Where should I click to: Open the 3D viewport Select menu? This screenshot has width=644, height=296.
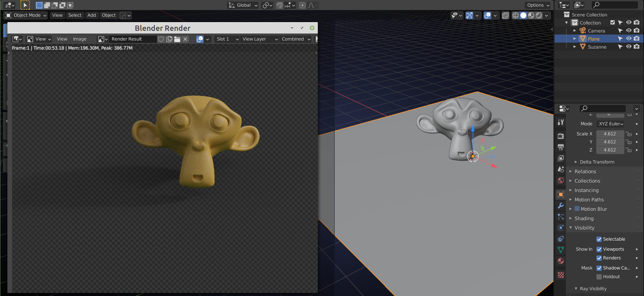coord(75,15)
